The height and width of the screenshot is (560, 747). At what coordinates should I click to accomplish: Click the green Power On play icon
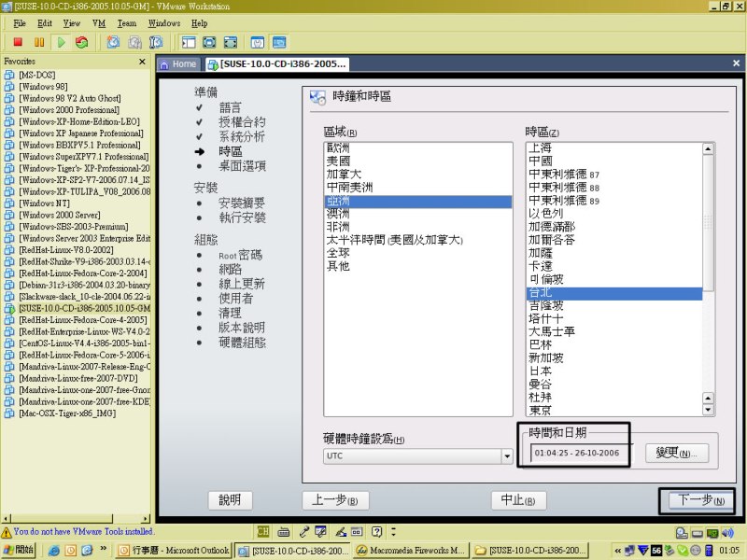click(61, 42)
